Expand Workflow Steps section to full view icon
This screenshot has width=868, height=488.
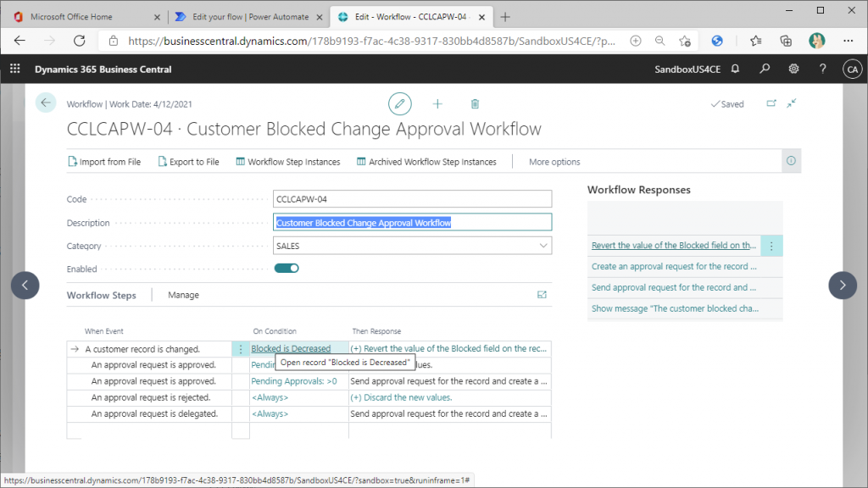pyautogui.click(x=542, y=295)
